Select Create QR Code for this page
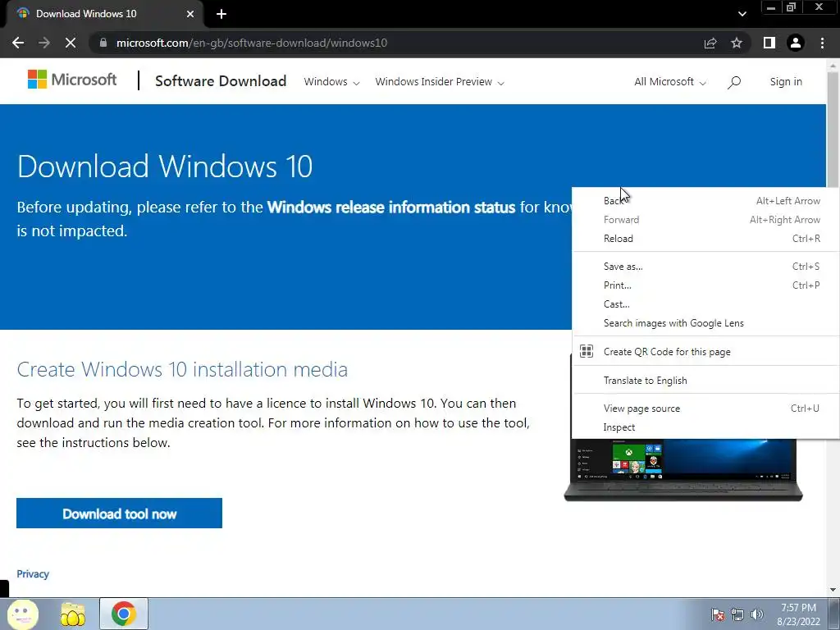The width and height of the screenshot is (840, 630). tap(706, 351)
